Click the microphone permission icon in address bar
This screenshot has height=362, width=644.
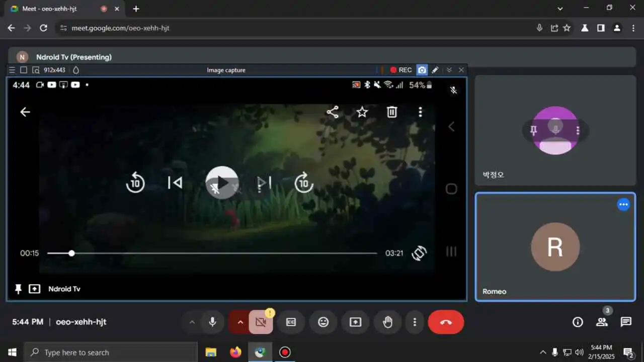tap(539, 28)
